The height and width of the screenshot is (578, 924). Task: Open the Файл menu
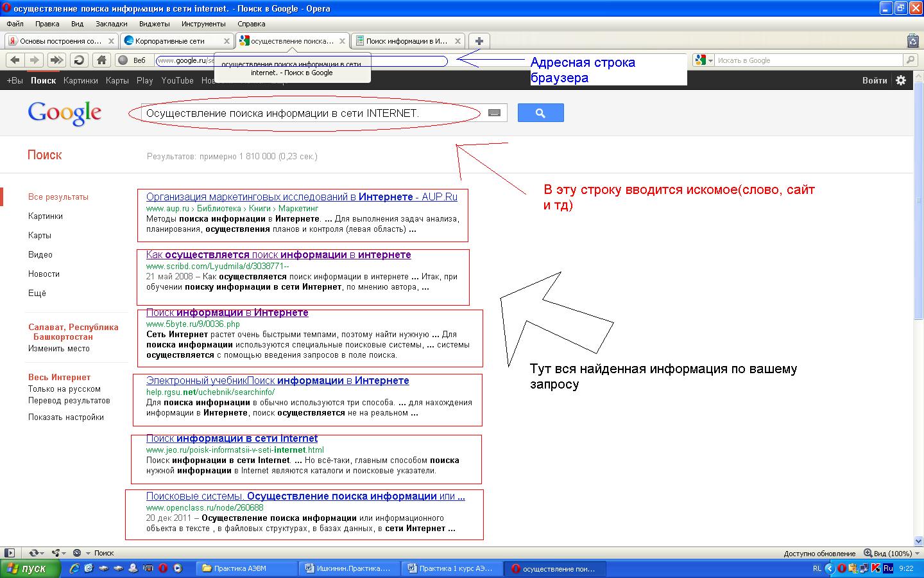pos(15,24)
